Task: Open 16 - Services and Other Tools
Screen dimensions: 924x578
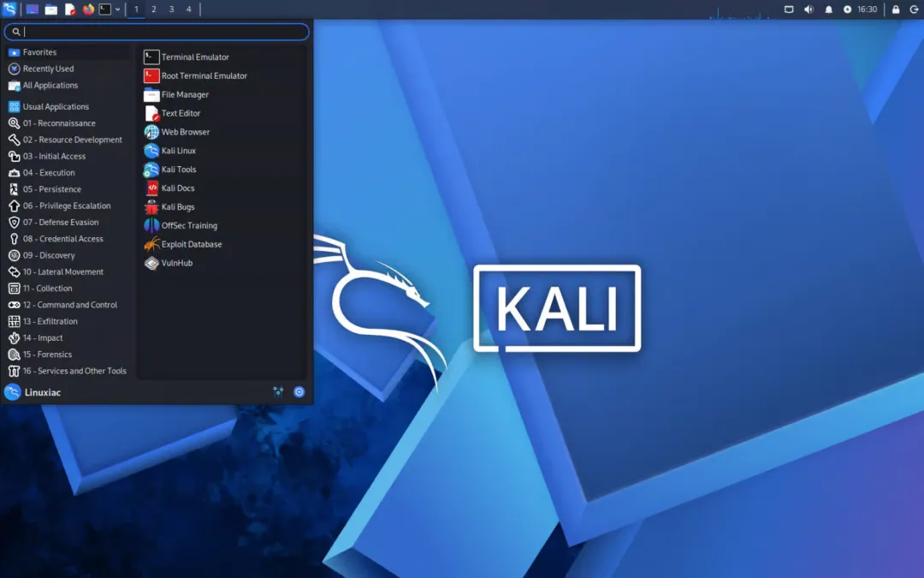Action: (x=68, y=371)
